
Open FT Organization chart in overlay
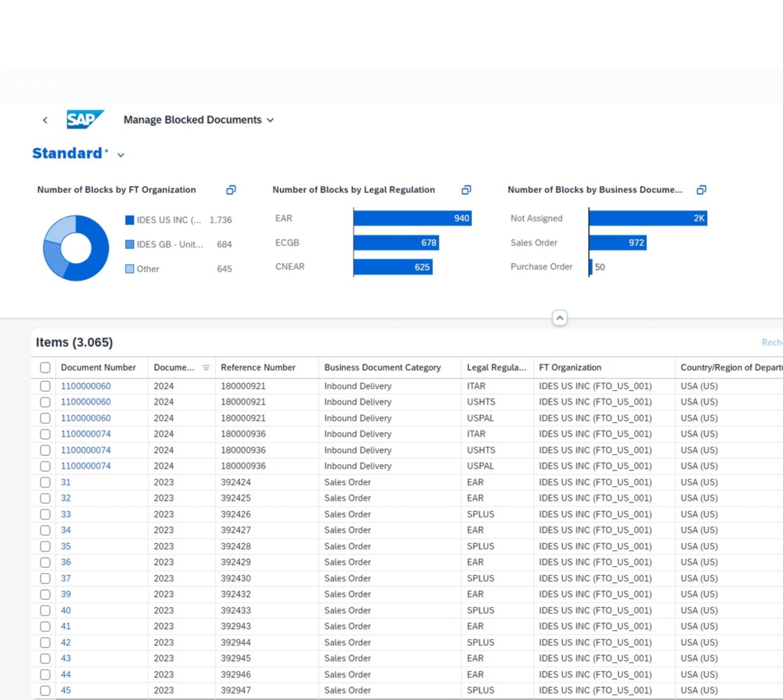click(x=231, y=190)
